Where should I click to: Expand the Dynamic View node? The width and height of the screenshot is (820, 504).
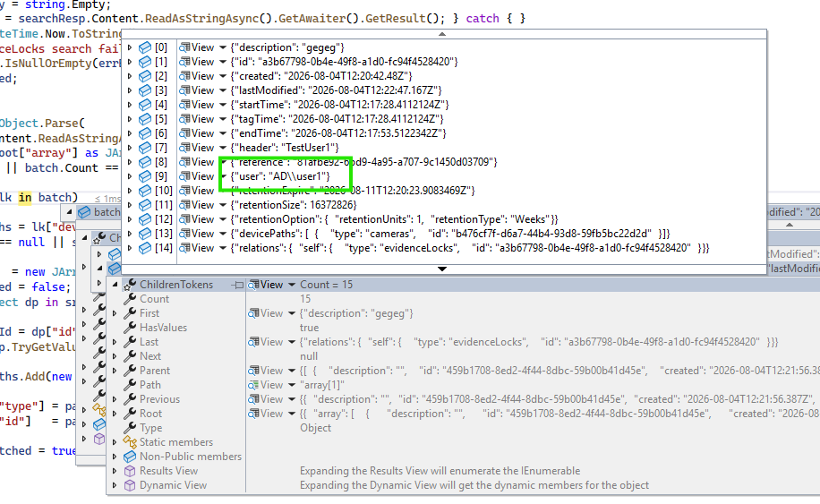pos(115,485)
